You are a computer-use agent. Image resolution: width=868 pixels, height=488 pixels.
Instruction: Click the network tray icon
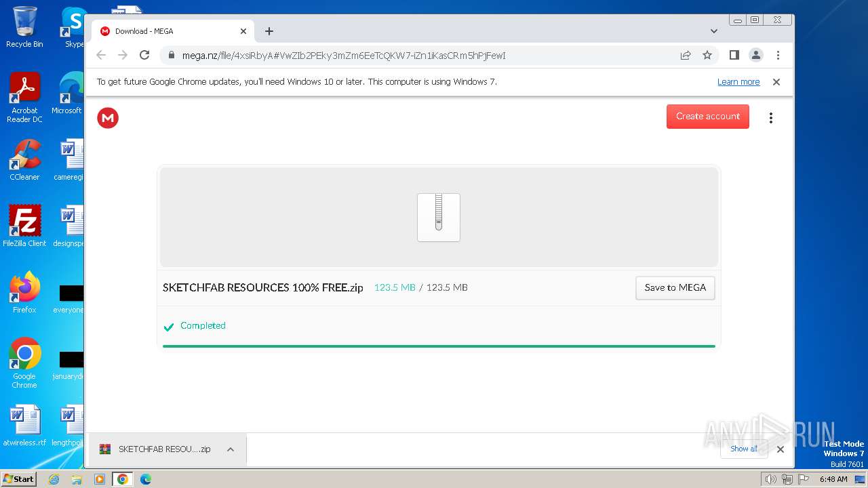coord(787,479)
